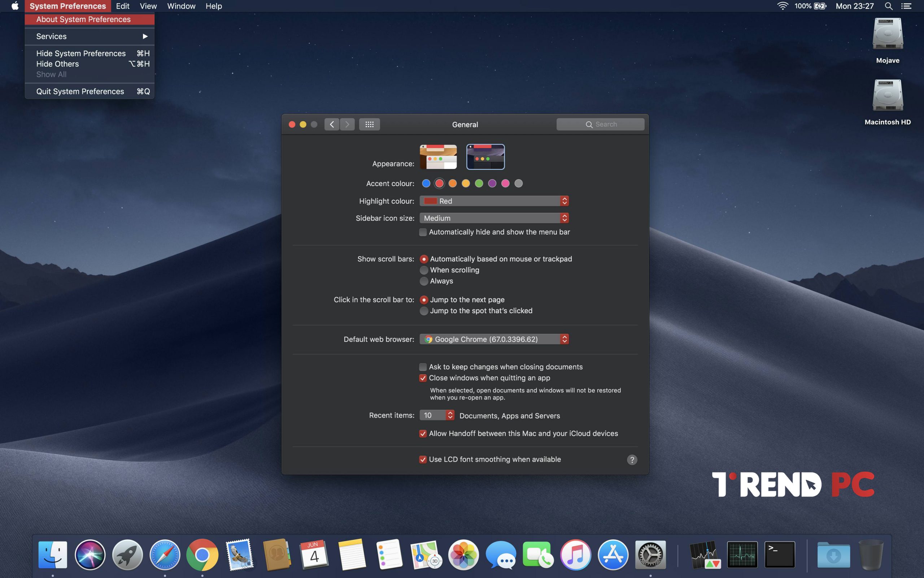Launch Siri from the Dock
Viewport: 924px width, 578px height.
[90, 554]
